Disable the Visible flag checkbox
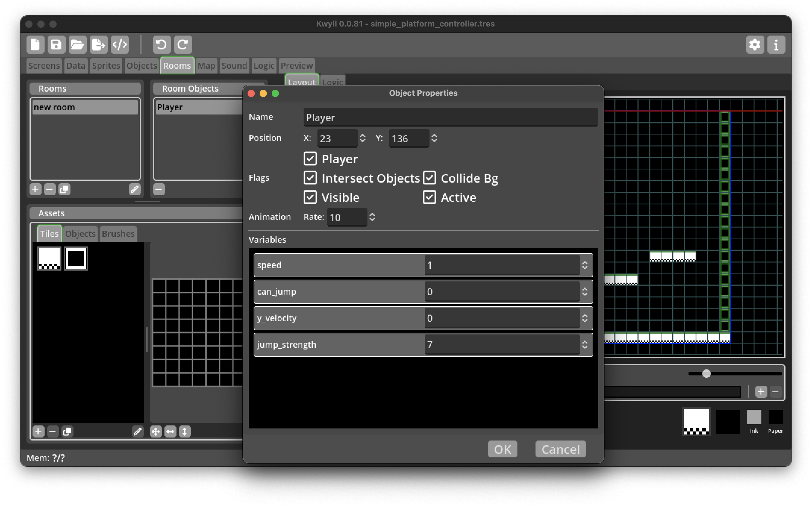 click(x=310, y=198)
